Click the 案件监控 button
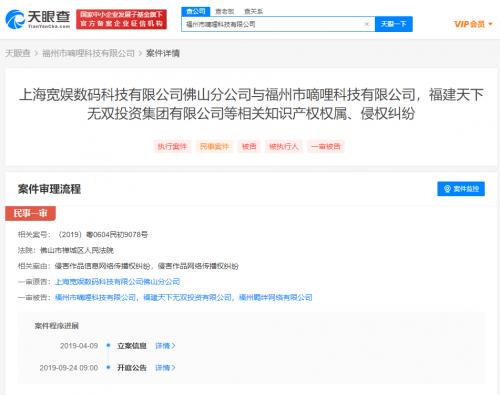This screenshot has width=500, height=395. tap(461, 189)
